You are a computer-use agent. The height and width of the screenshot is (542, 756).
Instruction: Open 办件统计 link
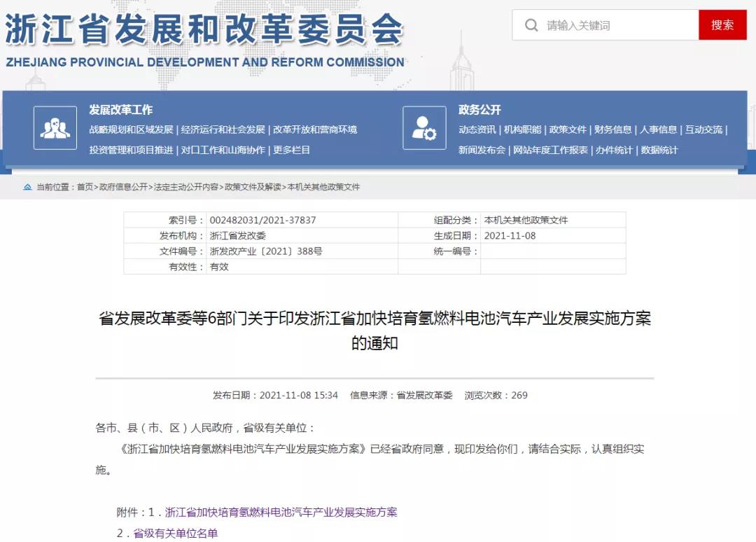(x=614, y=150)
